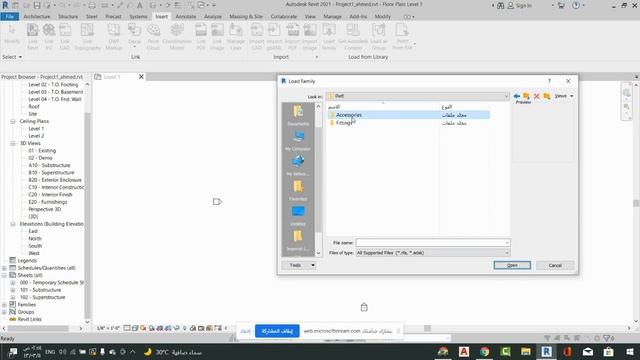Viewport: 640px width, 360px height.
Task: Open Desktop in the places bar
Action: click(x=298, y=216)
